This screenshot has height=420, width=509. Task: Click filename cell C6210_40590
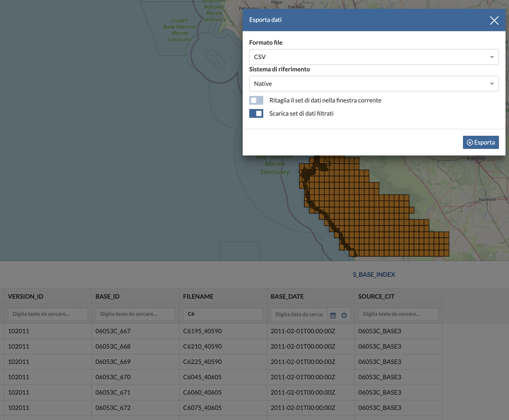coord(223,346)
